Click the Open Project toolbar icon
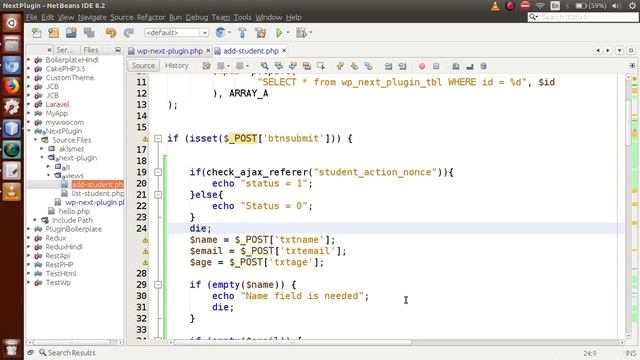Screen dimensions: 640x360 (x=71, y=33)
